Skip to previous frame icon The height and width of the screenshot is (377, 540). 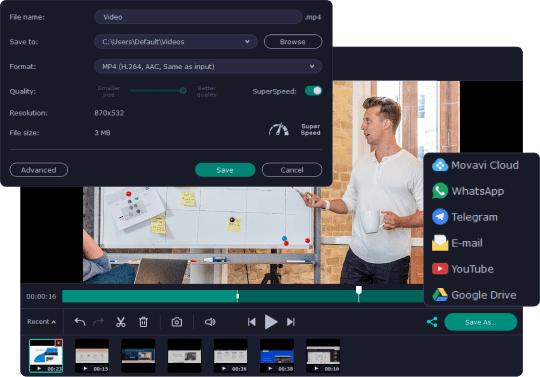coord(252,322)
